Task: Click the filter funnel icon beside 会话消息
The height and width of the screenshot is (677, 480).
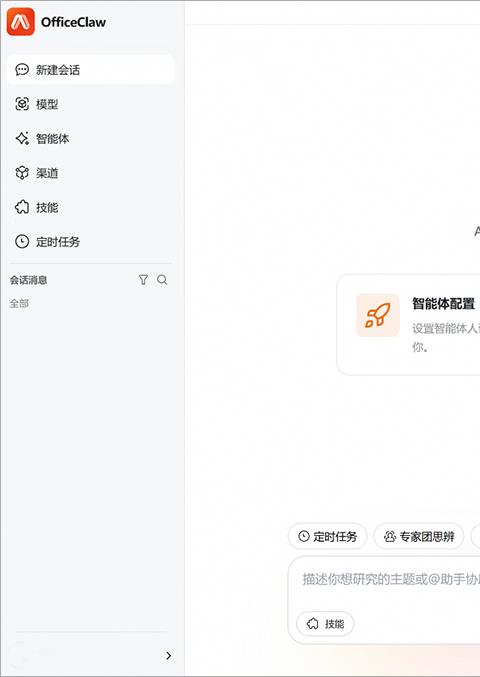Action: click(143, 280)
